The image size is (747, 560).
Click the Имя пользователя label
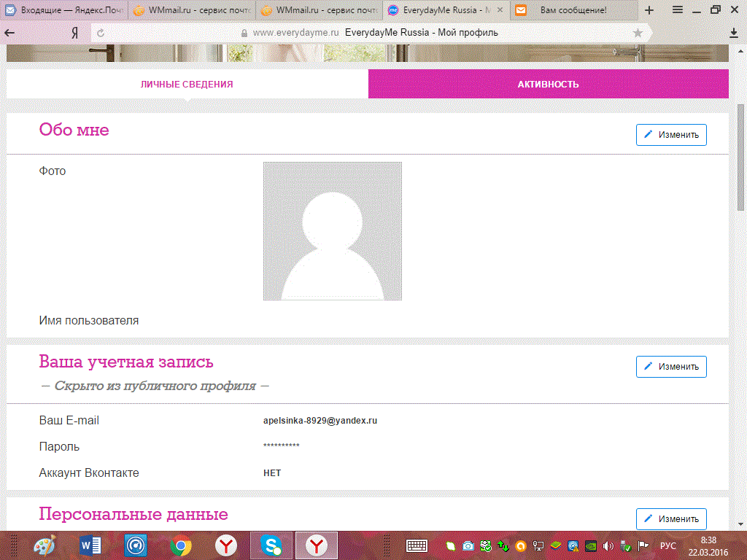[88, 321]
